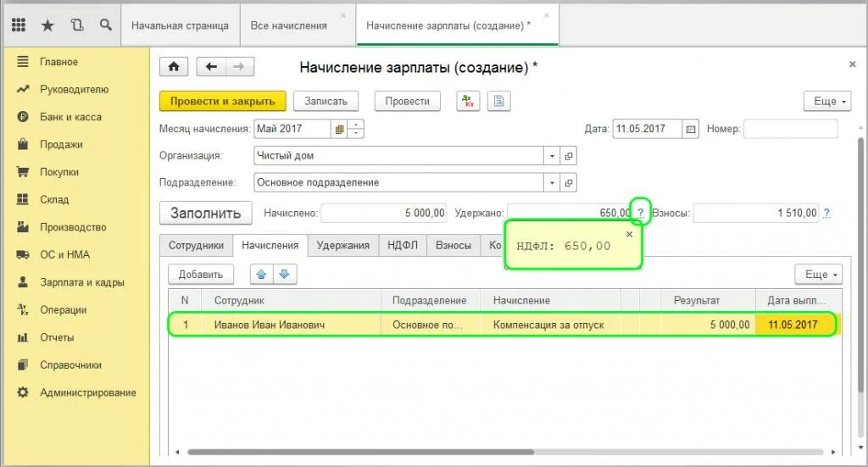This screenshot has width=868, height=467.
Task: Expand Организация dropdown arrow
Action: tap(552, 156)
